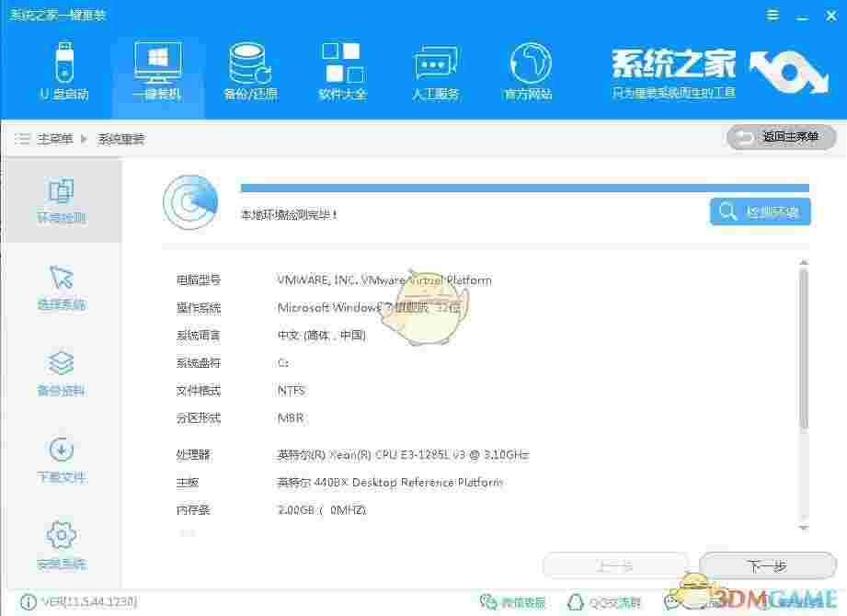
Task: Click the VMWARE, INC. computer model value
Action: [384, 280]
